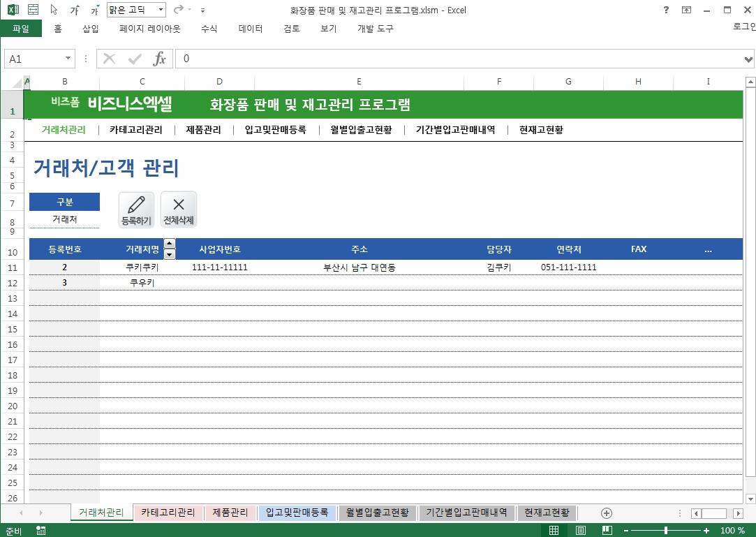
Task: Sort 거래처명 descending with down arrow
Action: [x=170, y=254]
